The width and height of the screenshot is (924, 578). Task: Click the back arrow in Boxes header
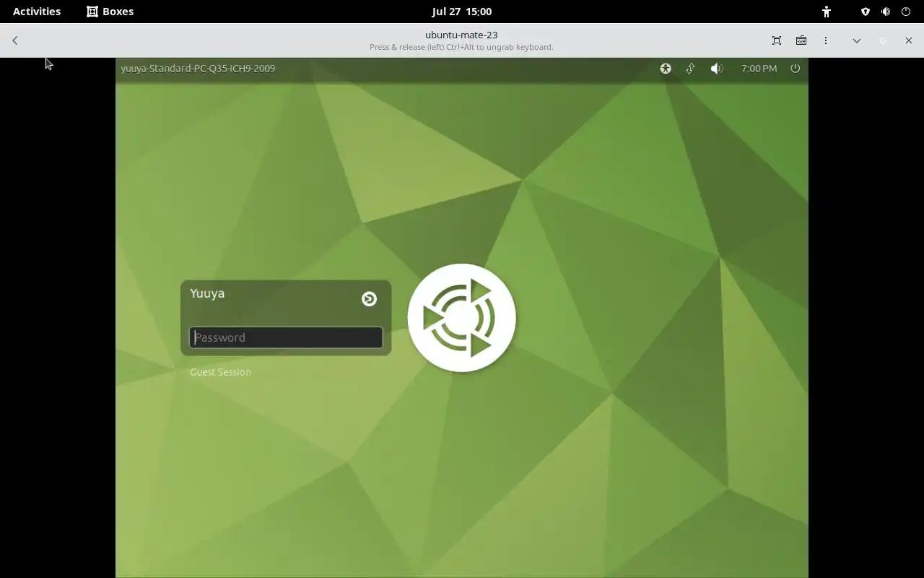[x=14, y=40]
